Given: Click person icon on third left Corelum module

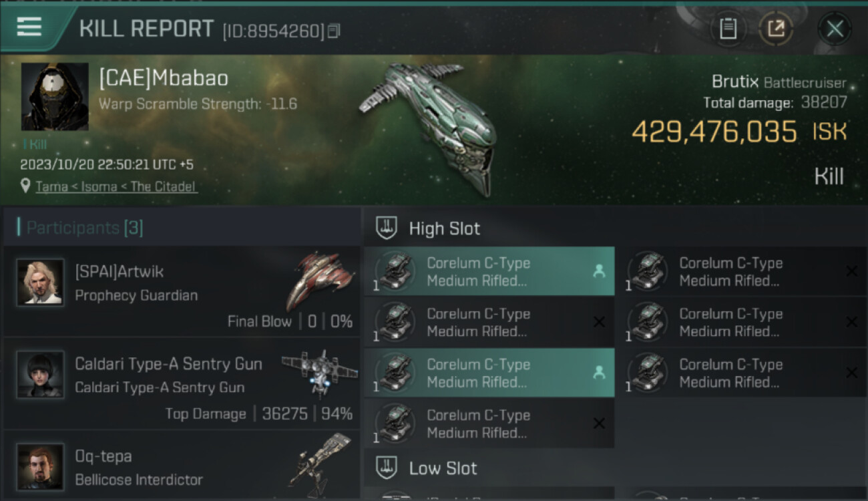Looking at the screenshot, I should (x=599, y=373).
